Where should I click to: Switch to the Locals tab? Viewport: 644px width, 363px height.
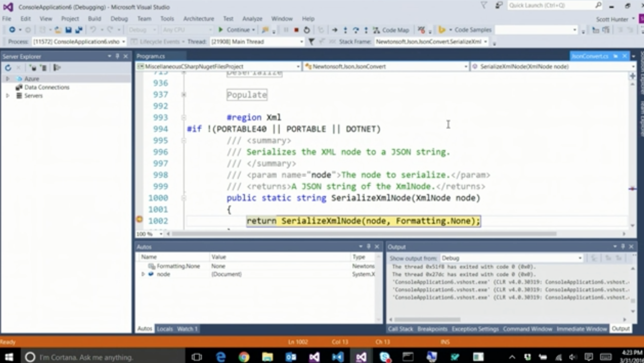165,329
